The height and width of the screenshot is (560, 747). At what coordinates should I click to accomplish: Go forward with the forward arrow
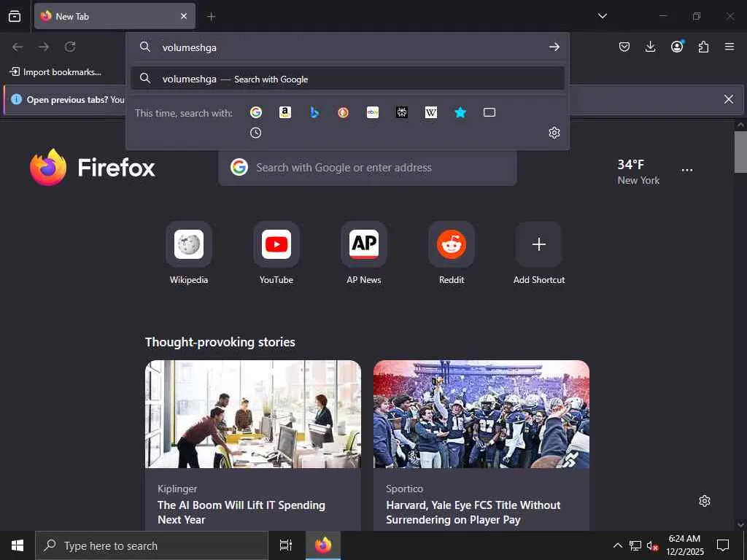pyautogui.click(x=44, y=47)
